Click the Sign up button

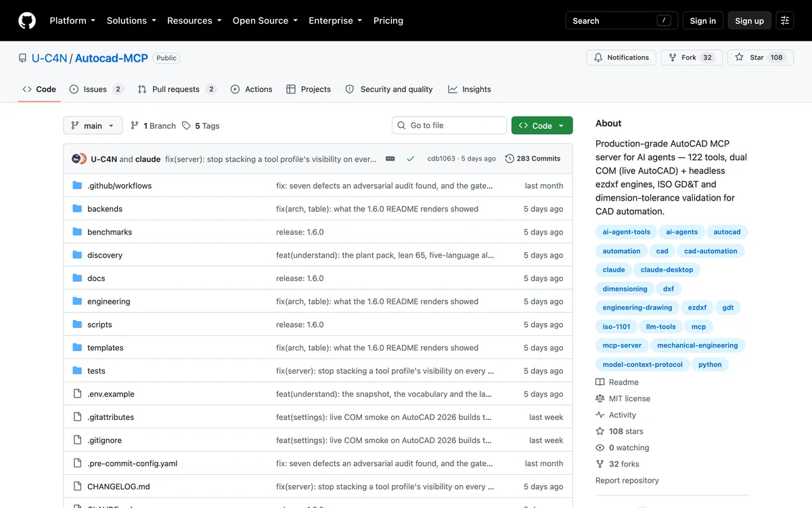coord(750,20)
